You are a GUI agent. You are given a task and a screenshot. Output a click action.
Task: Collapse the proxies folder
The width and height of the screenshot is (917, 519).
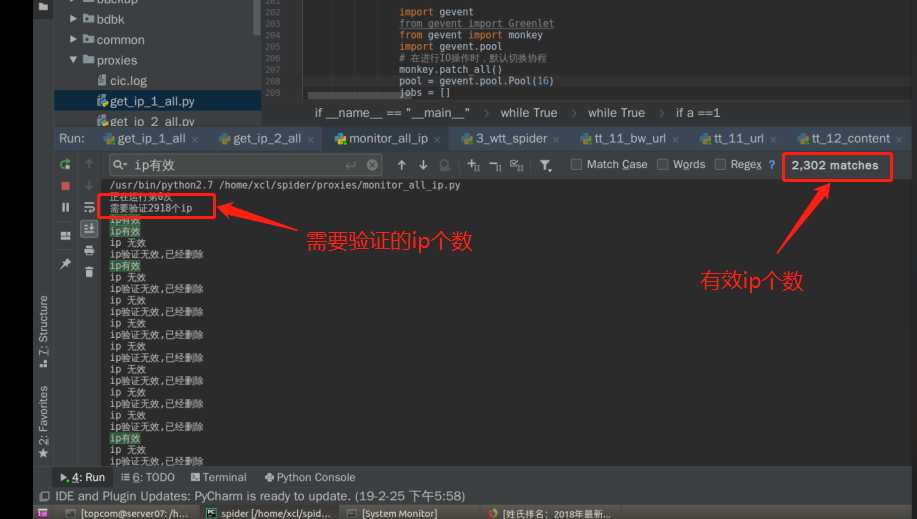pyautogui.click(x=73, y=60)
